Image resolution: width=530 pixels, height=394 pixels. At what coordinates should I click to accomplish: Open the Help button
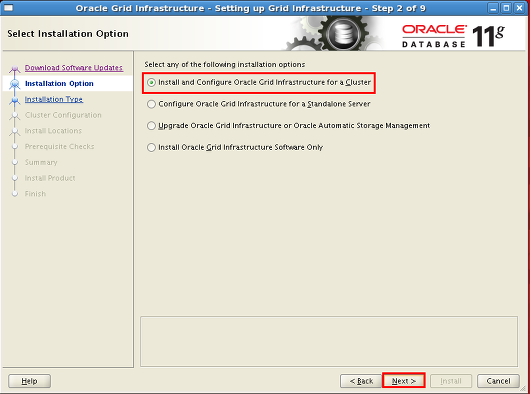(x=29, y=381)
